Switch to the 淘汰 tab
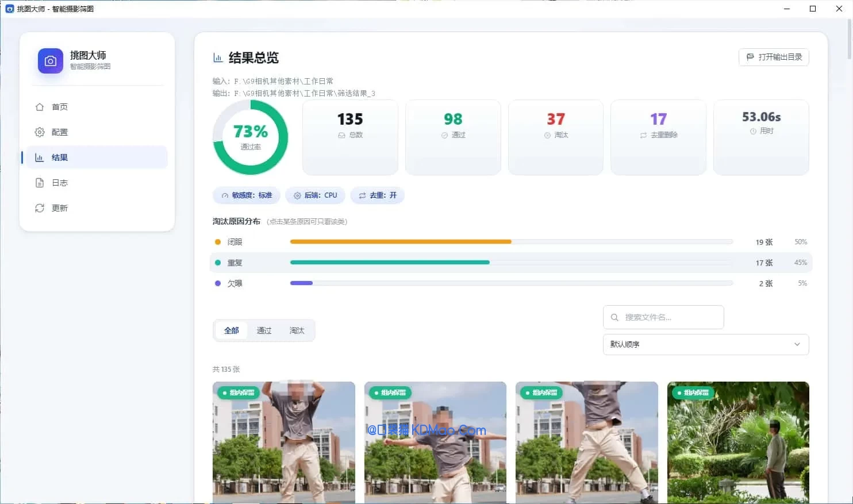The height and width of the screenshot is (504, 853). (297, 330)
